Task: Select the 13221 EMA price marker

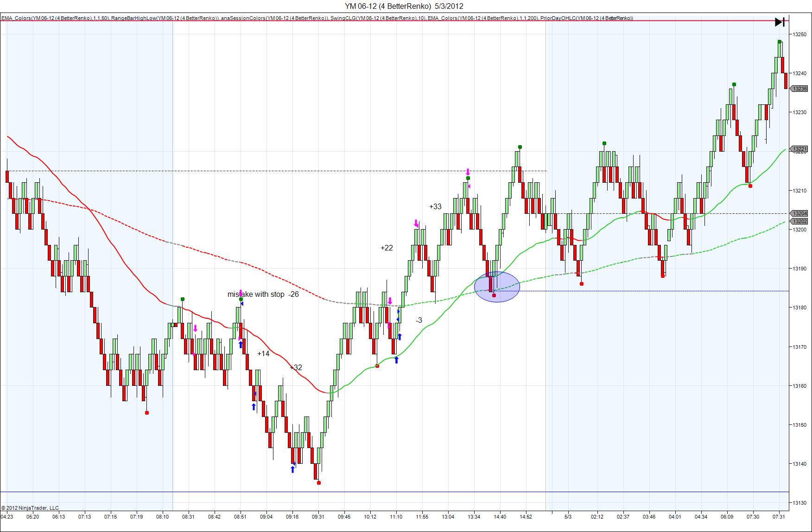Action: tap(800, 149)
